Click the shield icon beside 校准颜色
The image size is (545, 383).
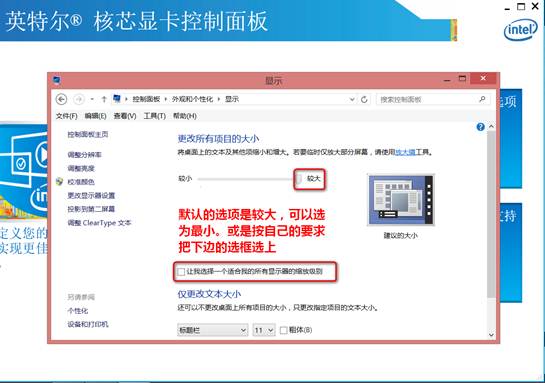60,181
